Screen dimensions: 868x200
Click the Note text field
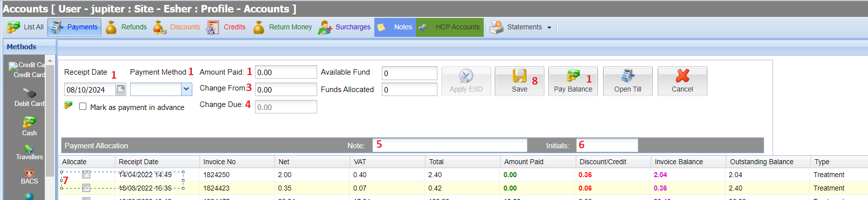pos(449,145)
